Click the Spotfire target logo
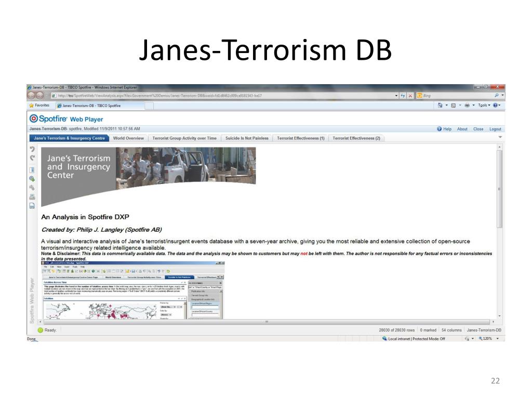Viewport: 532px width, 399px height. [x=34, y=118]
